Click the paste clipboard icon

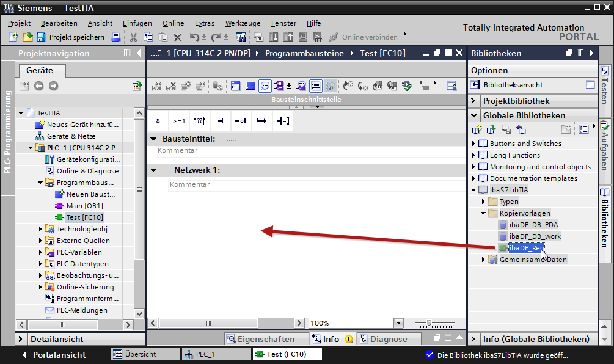pos(163,37)
